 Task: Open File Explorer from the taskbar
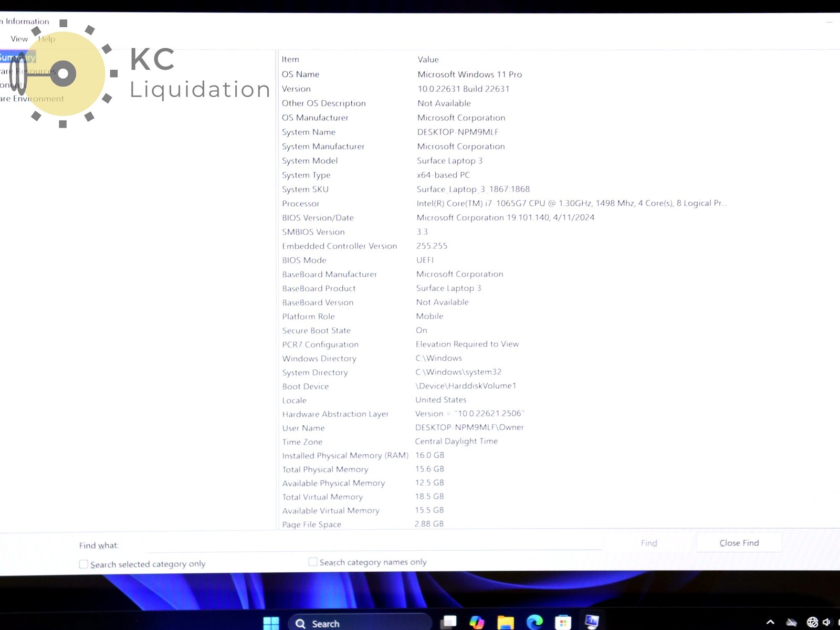[506, 623]
